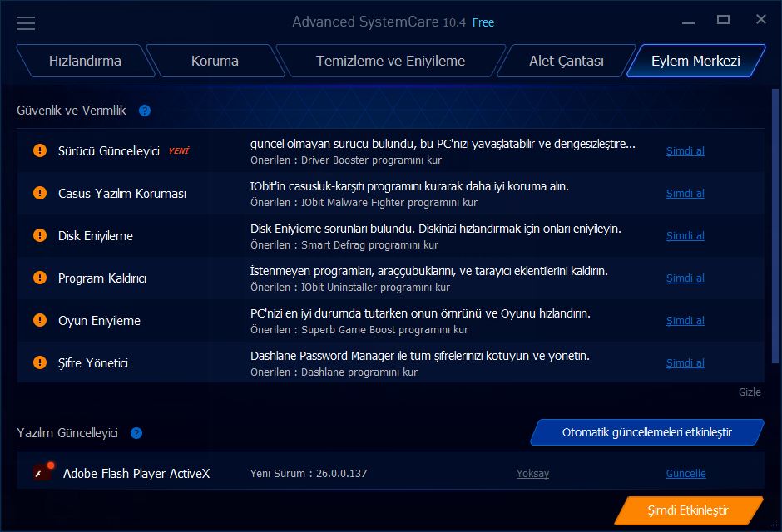
Task: Click the Şifre Yönetici row title
Action: point(93,362)
